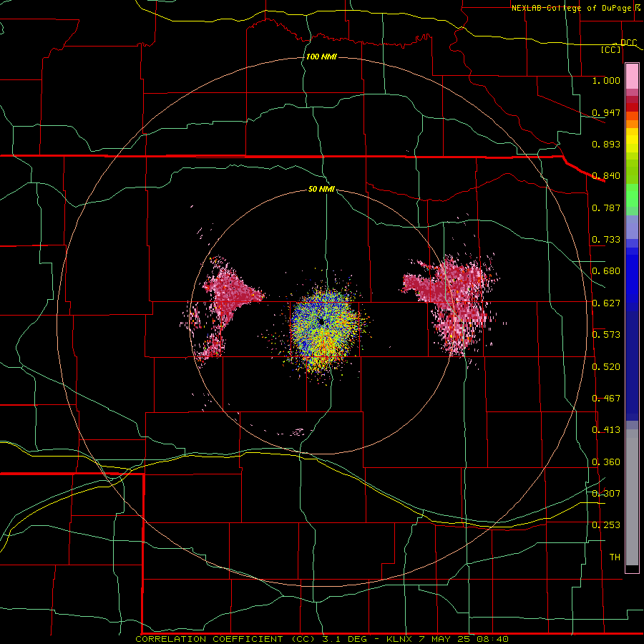This screenshot has height=644, width=644.
Task: Click the TH label on the legend
Action: click(615, 557)
